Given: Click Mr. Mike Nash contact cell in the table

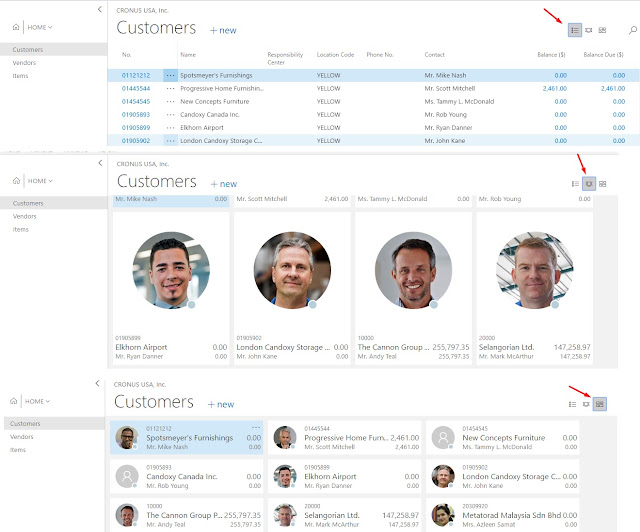Looking at the screenshot, I should [445, 76].
